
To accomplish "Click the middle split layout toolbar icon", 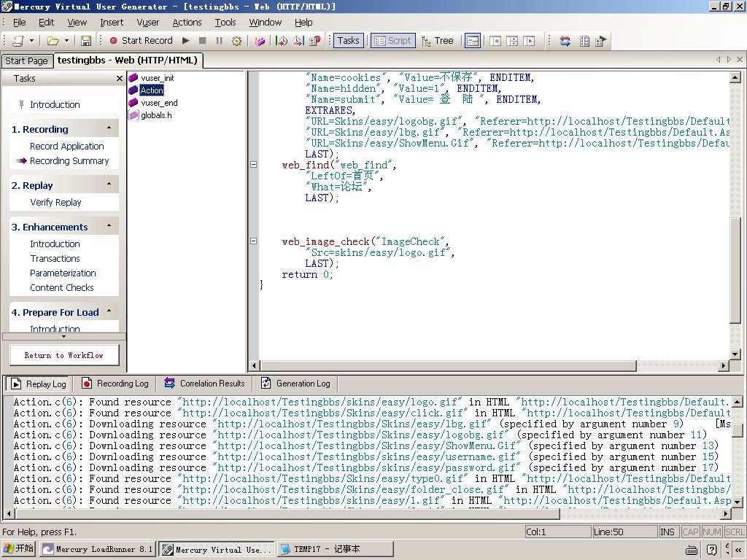I will (x=512, y=41).
